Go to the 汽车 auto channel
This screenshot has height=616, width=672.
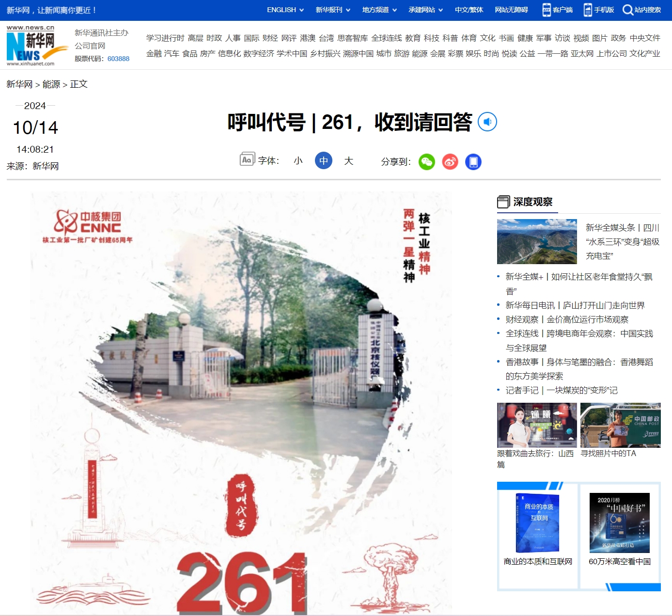pos(172,53)
